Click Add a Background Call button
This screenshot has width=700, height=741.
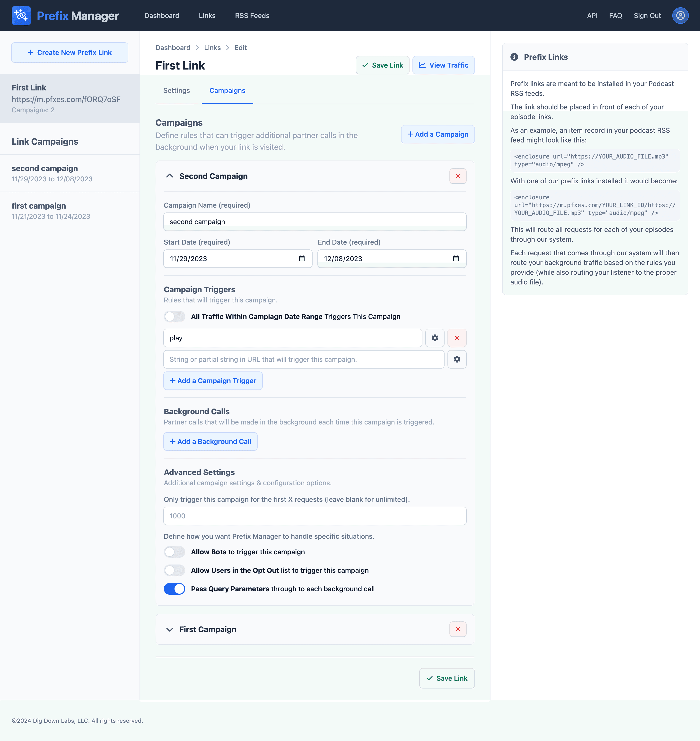210,441
